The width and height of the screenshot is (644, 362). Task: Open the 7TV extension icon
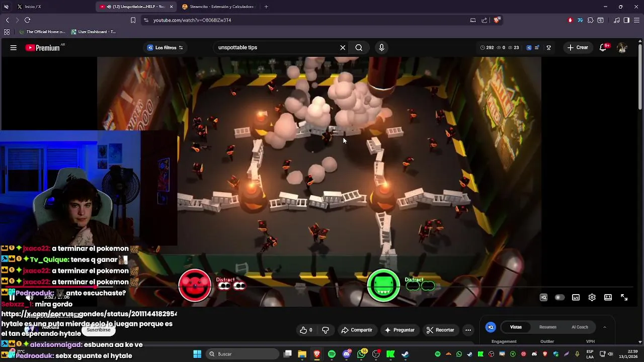coord(580,20)
